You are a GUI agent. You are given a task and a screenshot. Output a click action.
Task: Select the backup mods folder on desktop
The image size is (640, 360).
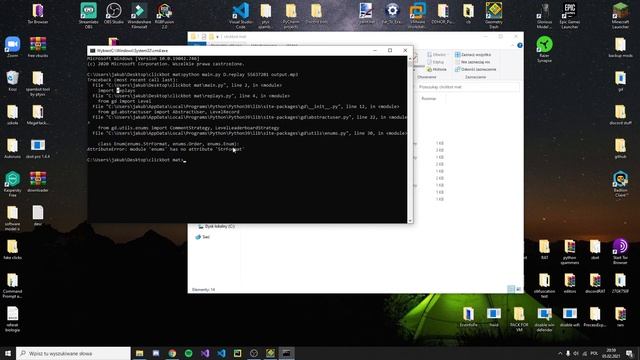620,47
